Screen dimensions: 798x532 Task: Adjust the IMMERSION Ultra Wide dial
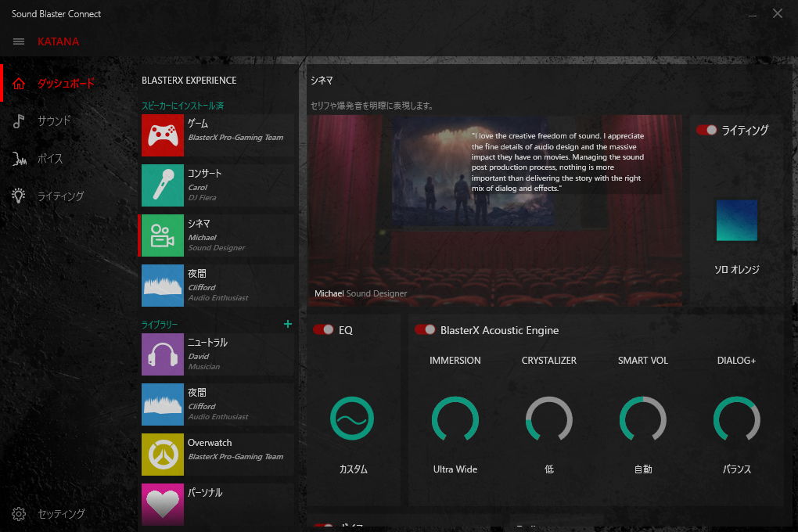pyautogui.click(x=455, y=419)
